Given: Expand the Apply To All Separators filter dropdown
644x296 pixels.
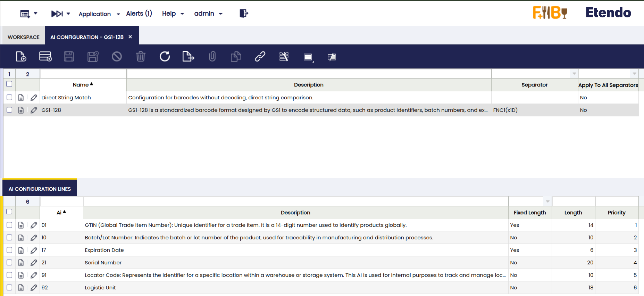Looking at the screenshot, I should [x=634, y=74].
